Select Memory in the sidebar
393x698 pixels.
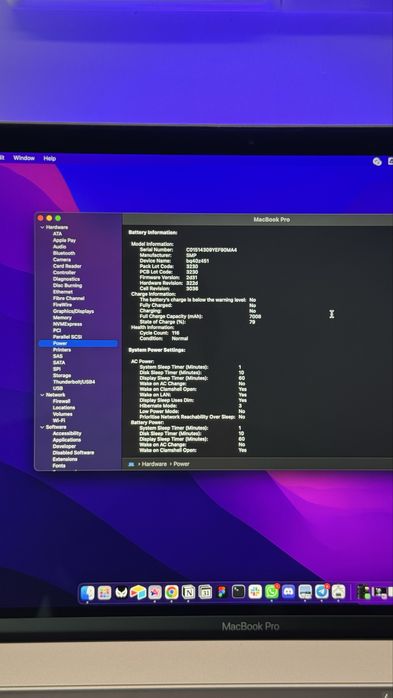pyautogui.click(x=62, y=318)
